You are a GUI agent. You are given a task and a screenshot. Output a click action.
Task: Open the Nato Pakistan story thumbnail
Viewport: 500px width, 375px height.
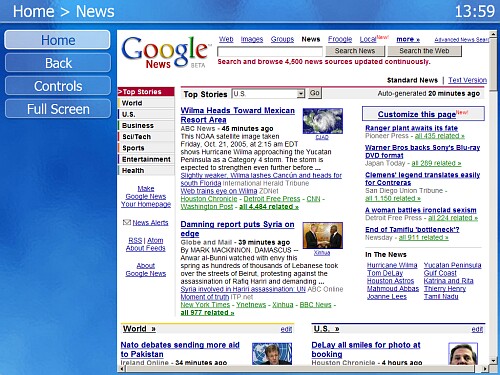point(272,353)
